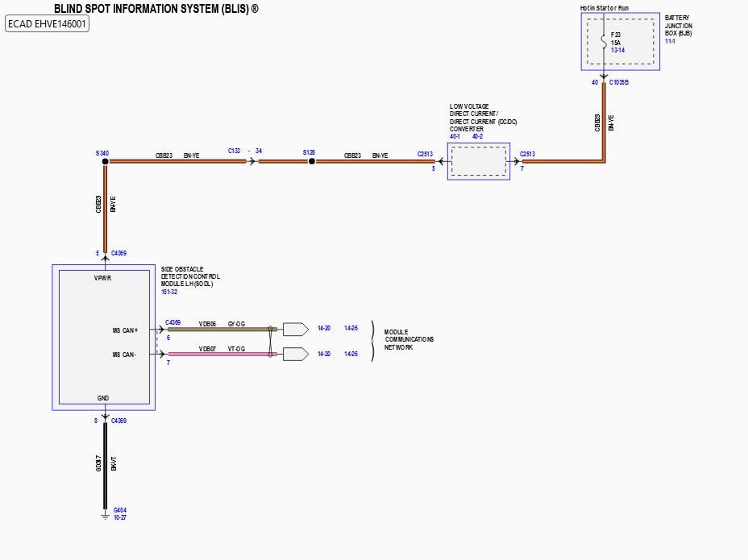Open the 151-32 SODL module reference
This screenshot has height=560, width=748.
click(x=170, y=292)
